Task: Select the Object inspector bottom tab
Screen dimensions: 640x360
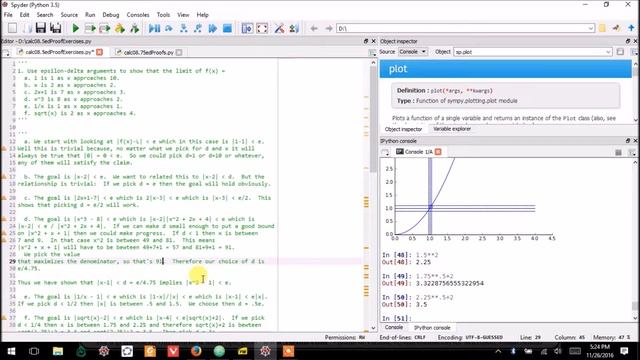Action: pyautogui.click(x=403, y=129)
